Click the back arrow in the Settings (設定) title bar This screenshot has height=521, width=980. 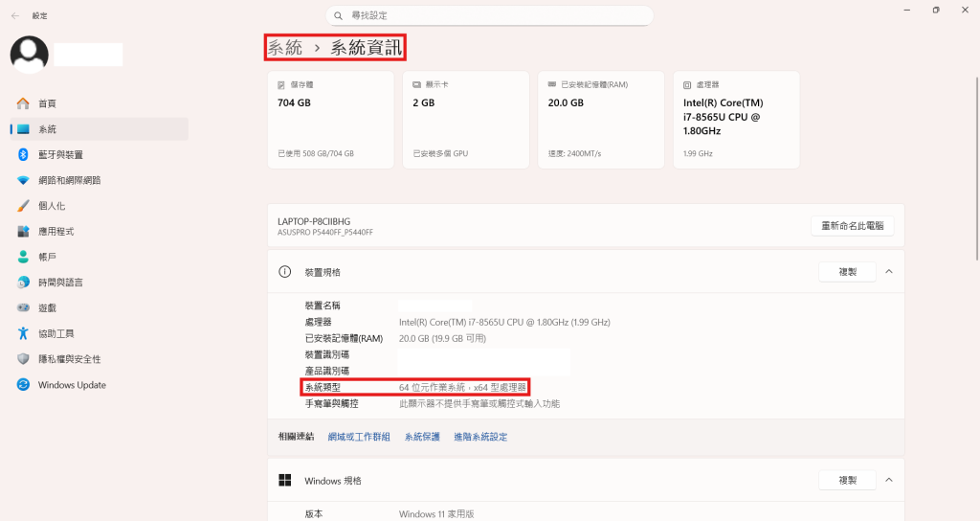pos(15,15)
